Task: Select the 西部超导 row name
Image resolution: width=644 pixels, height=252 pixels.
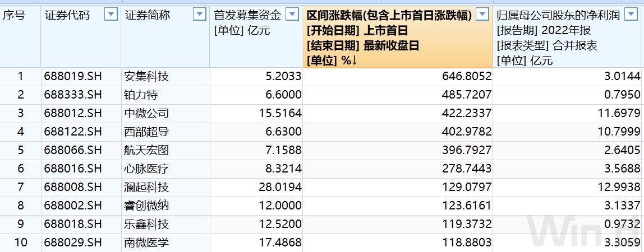Action: point(146,132)
